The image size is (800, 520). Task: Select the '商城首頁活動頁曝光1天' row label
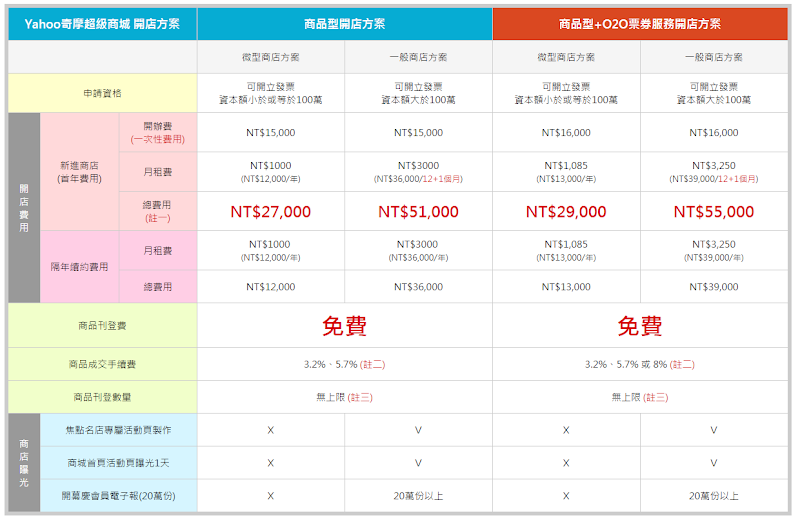[x=118, y=463]
